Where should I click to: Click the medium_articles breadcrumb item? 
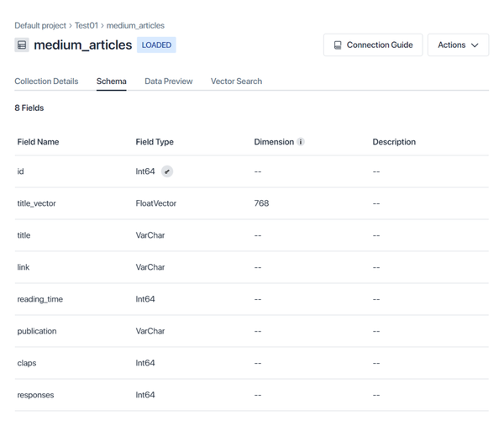135,26
